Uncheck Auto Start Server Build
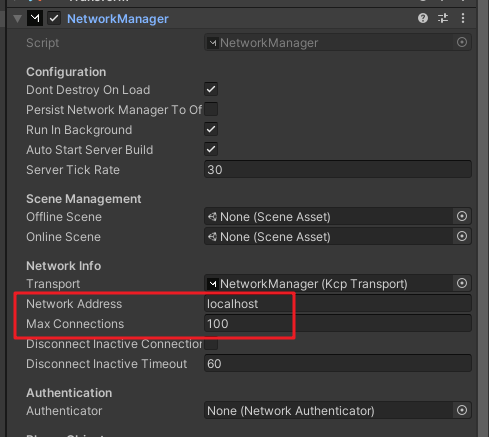The width and height of the screenshot is (489, 437). coord(211,149)
